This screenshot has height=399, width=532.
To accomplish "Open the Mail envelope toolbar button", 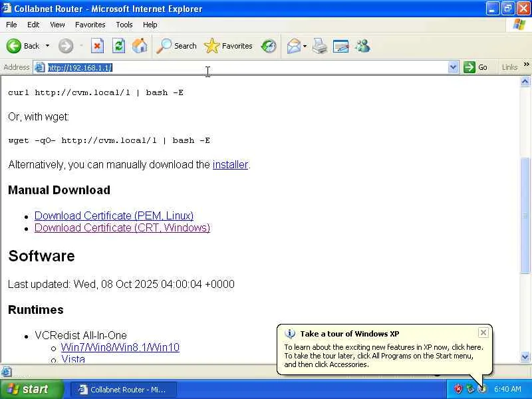I will [x=294, y=46].
